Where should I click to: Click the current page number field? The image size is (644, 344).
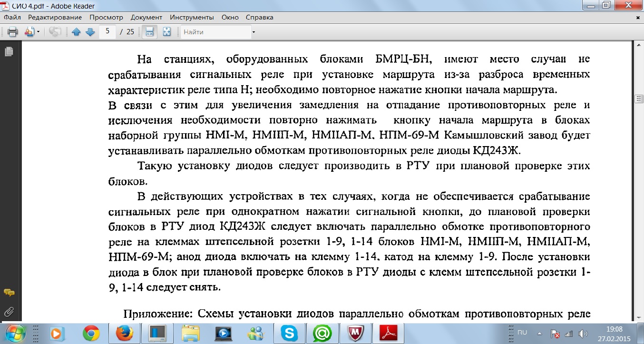[x=108, y=32]
